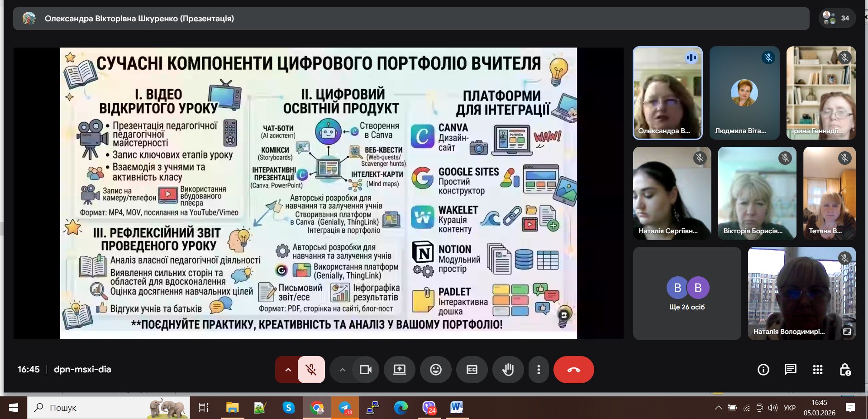Expand audio settings arrow beside microphone

click(x=288, y=370)
